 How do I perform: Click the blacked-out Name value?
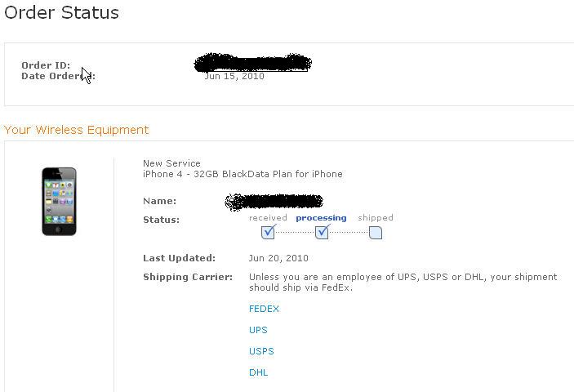tap(274, 200)
